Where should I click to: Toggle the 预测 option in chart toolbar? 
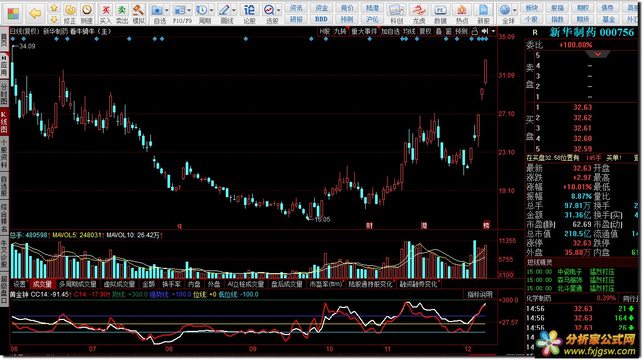click(x=461, y=31)
